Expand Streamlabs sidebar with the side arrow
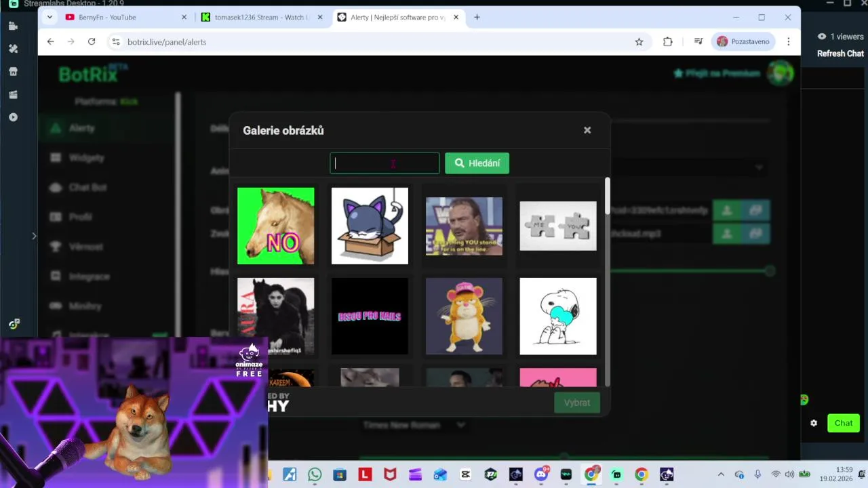Image resolution: width=868 pixels, height=488 pixels. pos(34,236)
